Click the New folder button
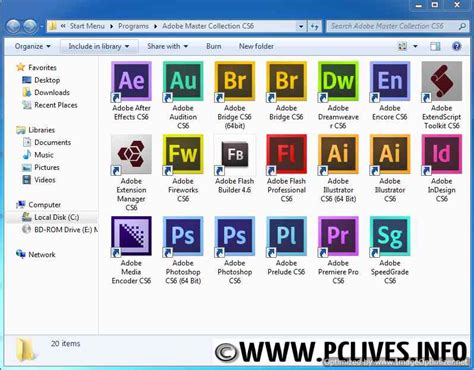Screen dimensions: 474x370 256,46
